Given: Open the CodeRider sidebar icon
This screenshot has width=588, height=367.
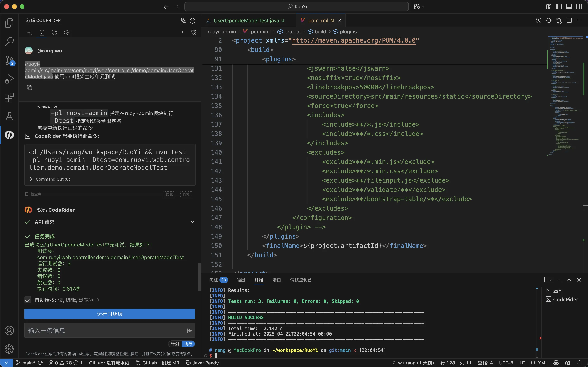Looking at the screenshot, I should tap(9, 135).
